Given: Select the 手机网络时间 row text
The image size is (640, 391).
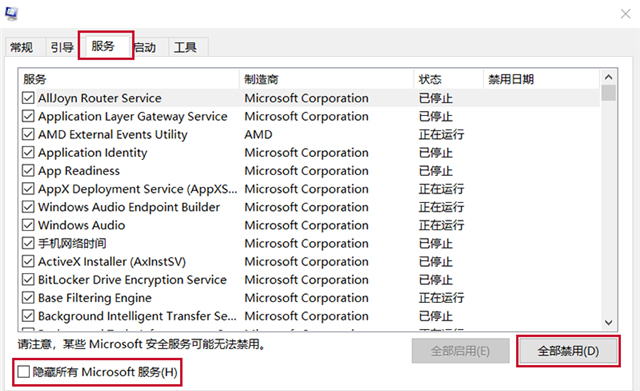Looking at the screenshot, I should pyautogui.click(x=72, y=243).
